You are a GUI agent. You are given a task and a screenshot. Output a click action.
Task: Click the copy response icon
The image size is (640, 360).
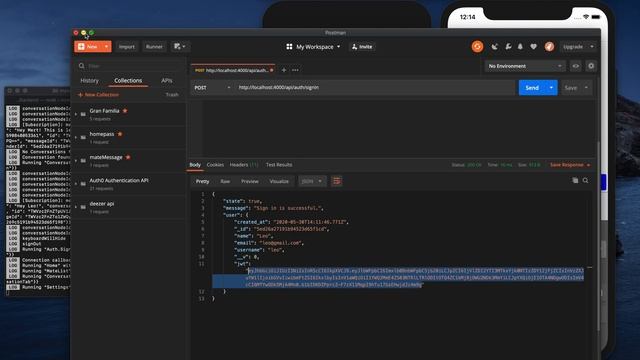(575, 180)
